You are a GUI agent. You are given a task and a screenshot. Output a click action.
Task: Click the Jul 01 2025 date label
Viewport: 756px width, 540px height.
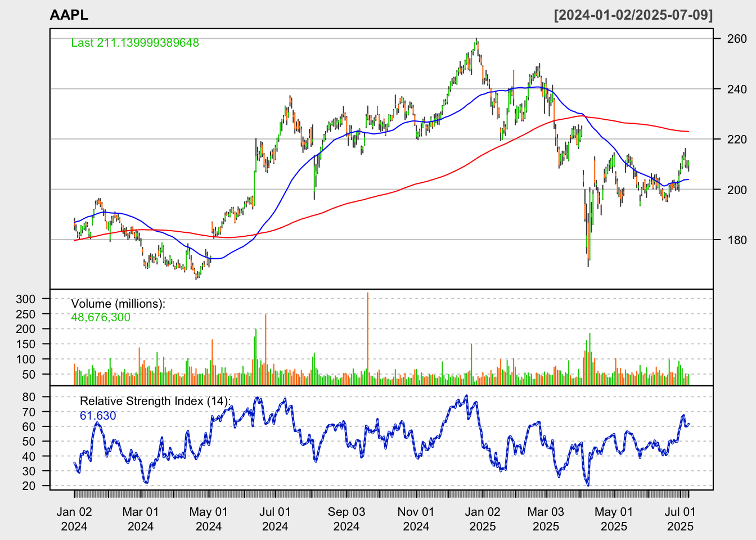point(680,519)
